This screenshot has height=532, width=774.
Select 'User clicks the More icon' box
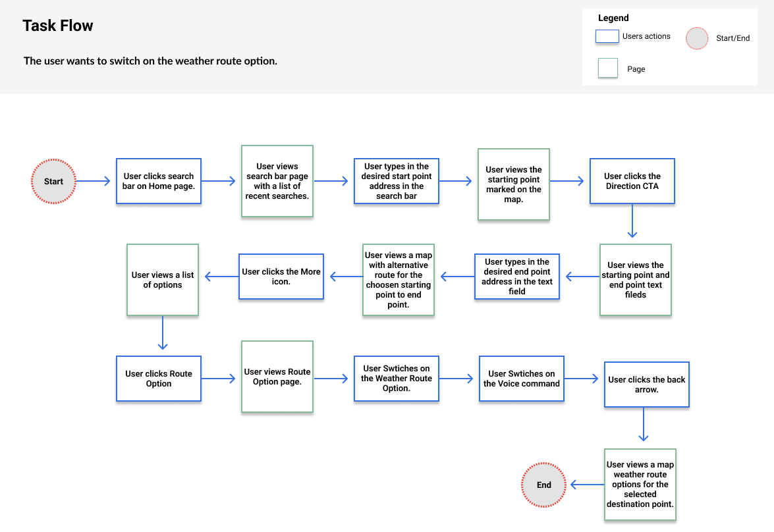281,277
